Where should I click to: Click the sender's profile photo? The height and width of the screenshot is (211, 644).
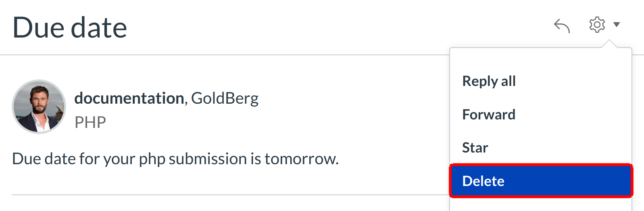39,107
